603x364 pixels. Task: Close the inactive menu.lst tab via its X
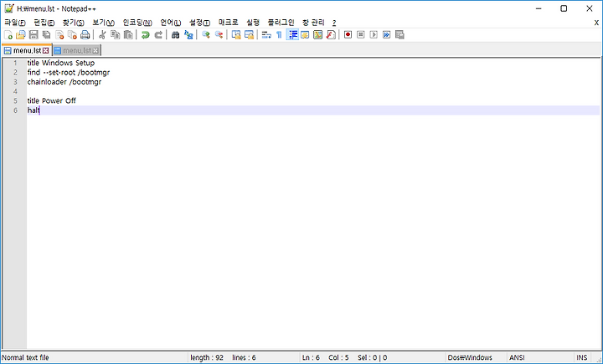tap(95, 50)
